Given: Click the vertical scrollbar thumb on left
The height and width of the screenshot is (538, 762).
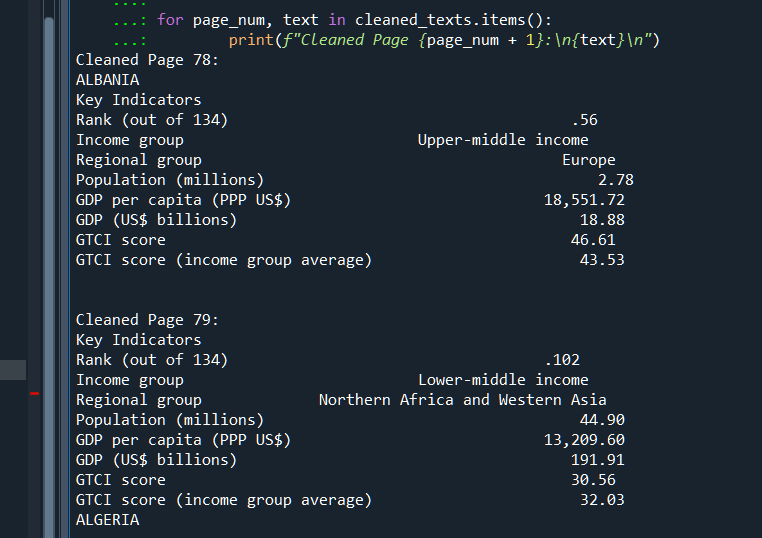Looking at the screenshot, I should pyautogui.click(x=49, y=277).
